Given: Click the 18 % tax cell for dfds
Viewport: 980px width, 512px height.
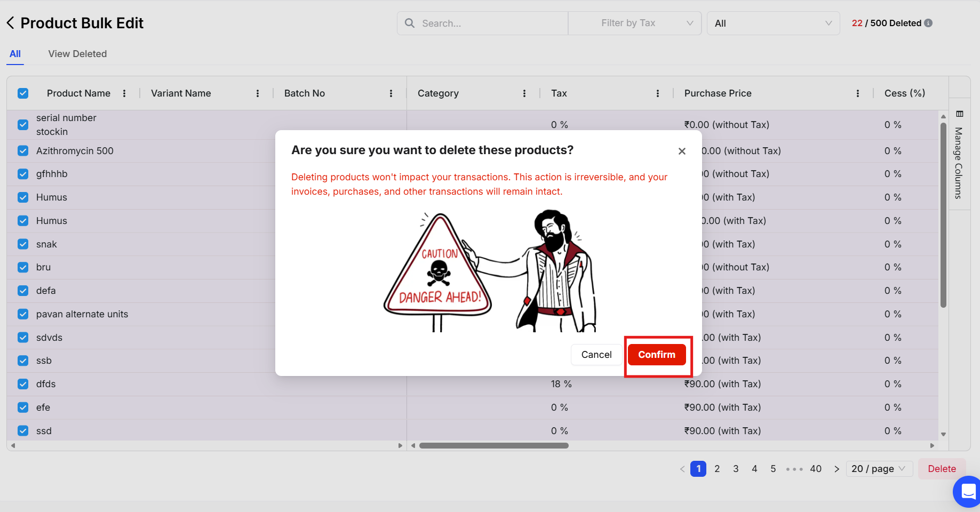Looking at the screenshot, I should 561,384.
